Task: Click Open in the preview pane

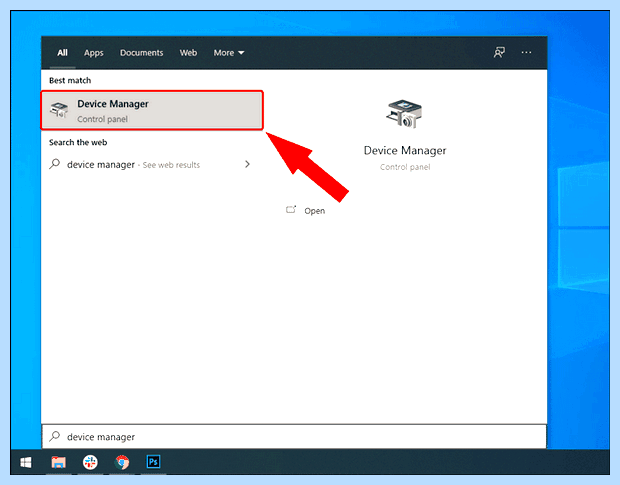Action: (x=314, y=211)
